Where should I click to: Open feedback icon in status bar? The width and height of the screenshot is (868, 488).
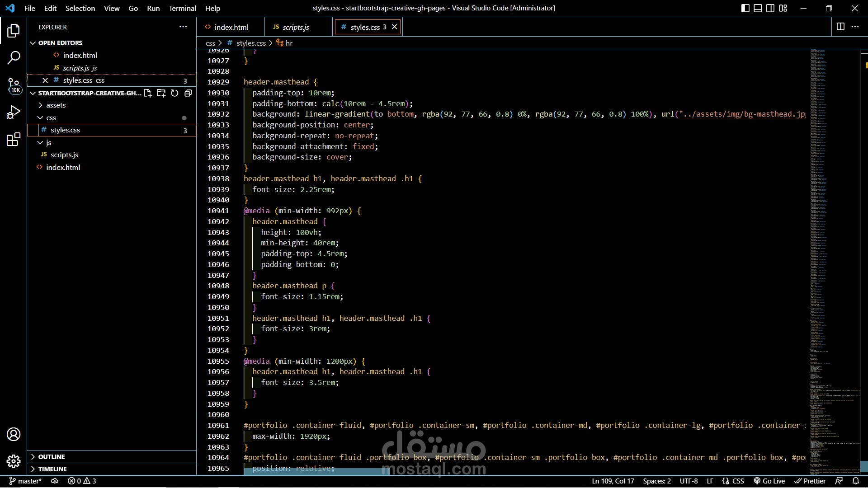coord(839,481)
